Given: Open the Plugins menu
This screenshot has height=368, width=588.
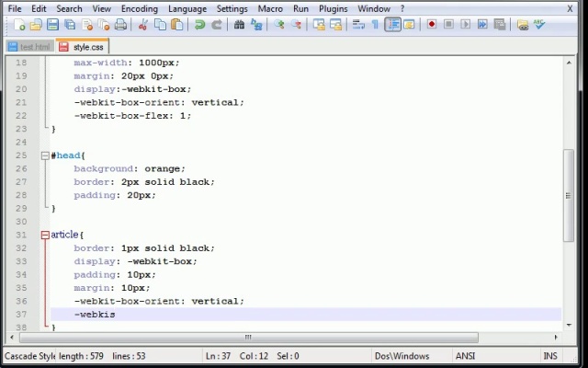Looking at the screenshot, I should [x=333, y=8].
